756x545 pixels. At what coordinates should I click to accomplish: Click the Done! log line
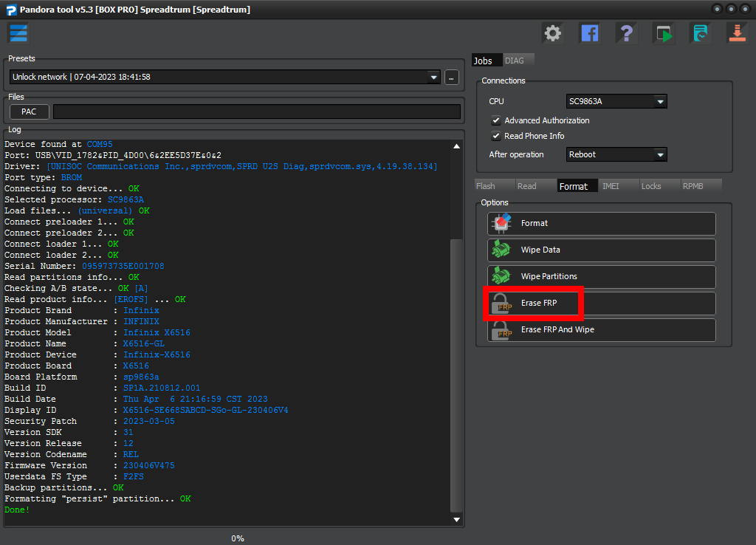tap(17, 510)
